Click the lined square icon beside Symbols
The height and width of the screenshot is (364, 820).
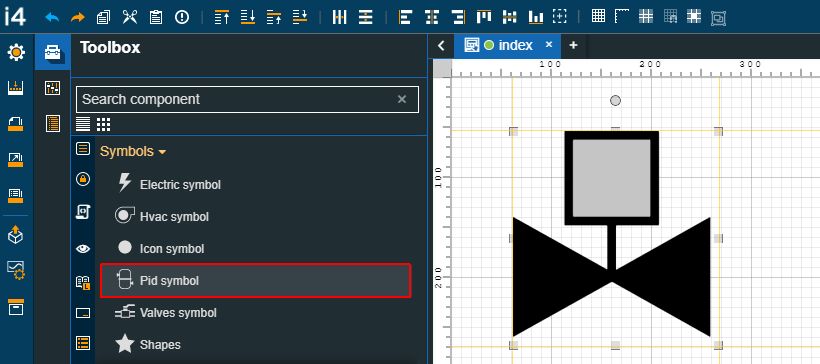[x=83, y=149]
